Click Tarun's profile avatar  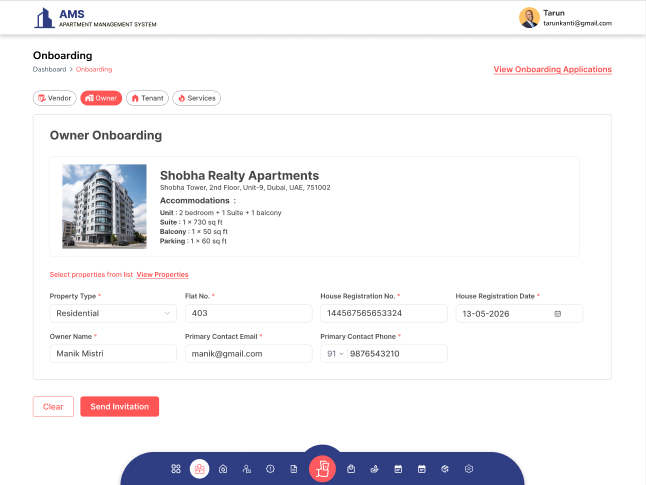coord(529,18)
